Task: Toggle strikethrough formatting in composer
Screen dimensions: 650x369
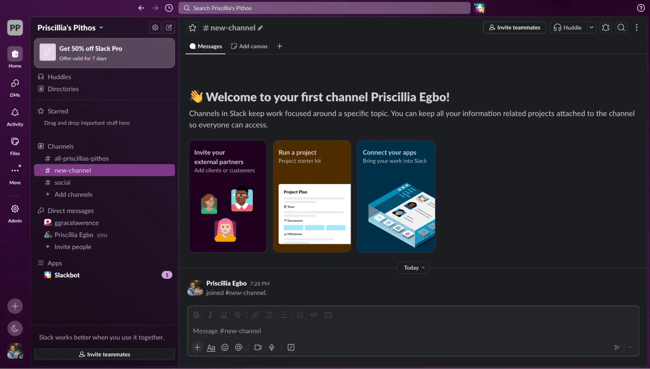Action: tap(238, 315)
